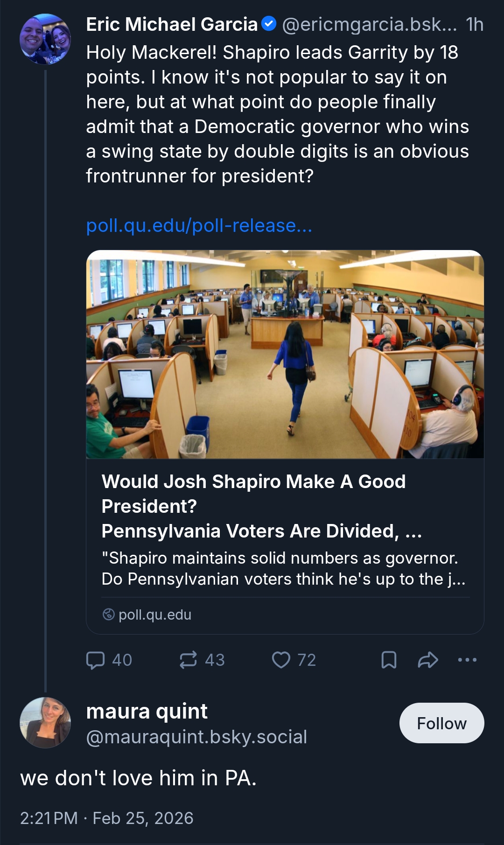Like the post with heart icon

tap(281, 660)
